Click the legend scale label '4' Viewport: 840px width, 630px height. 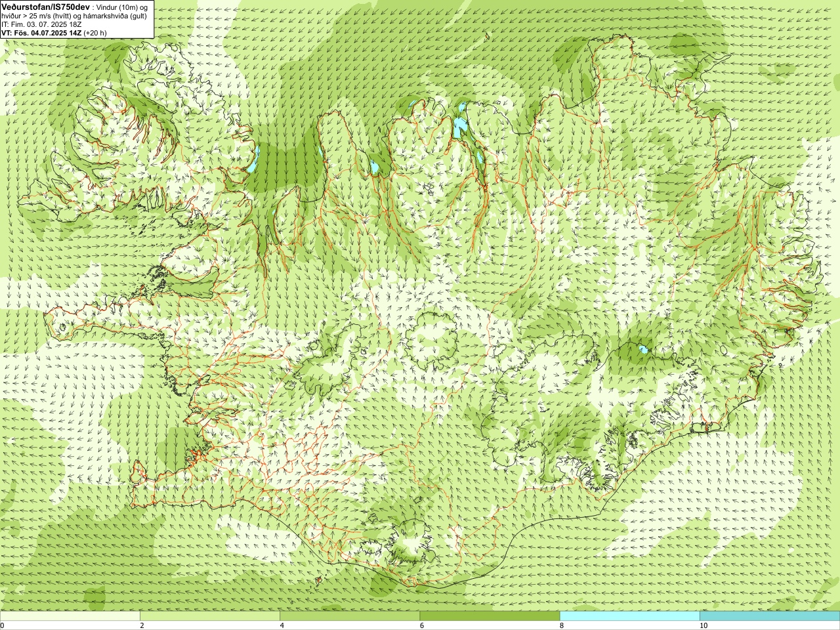pyautogui.click(x=282, y=625)
